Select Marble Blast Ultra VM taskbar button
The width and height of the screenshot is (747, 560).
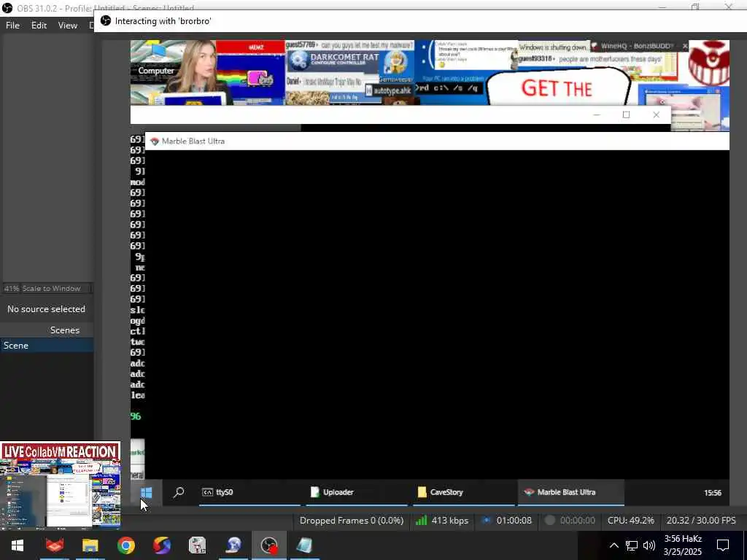(570, 492)
